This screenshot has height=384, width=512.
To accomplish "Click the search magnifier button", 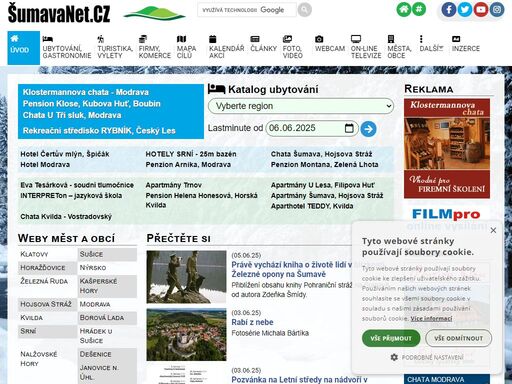I will point(304,10).
